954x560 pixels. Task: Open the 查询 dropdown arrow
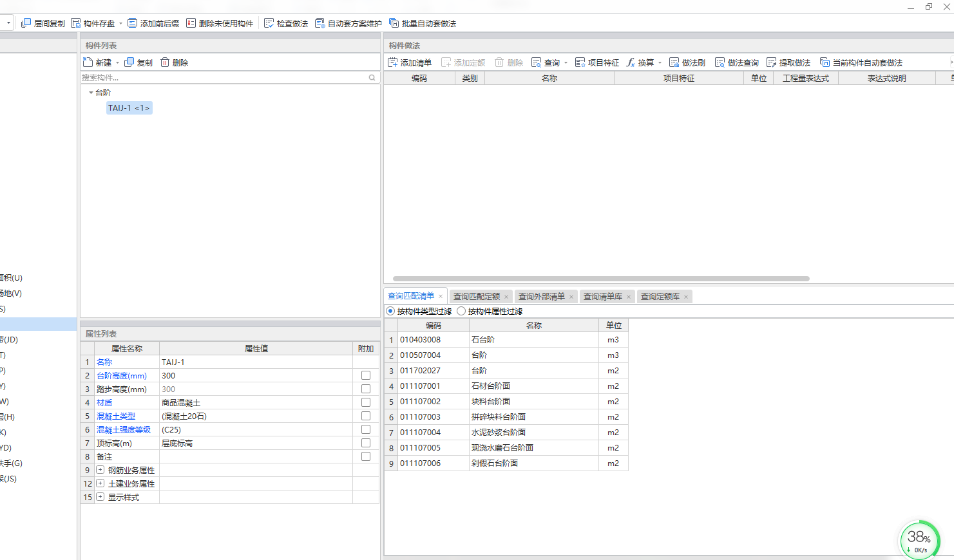[566, 63]
